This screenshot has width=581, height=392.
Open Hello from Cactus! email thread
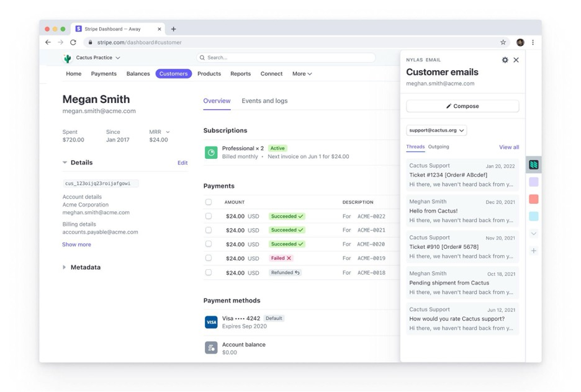click(462, 211)
